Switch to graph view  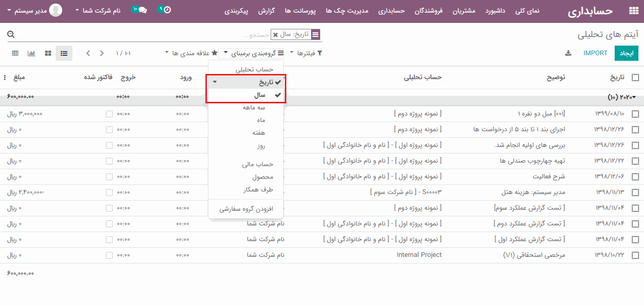(x=31, y=53)
